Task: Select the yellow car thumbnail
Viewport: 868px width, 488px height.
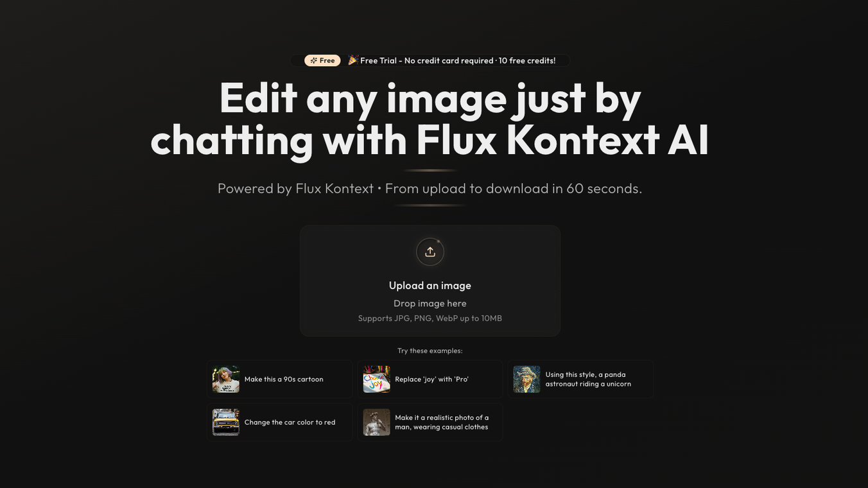Action: pyautogui.click(x=226, y=423)
